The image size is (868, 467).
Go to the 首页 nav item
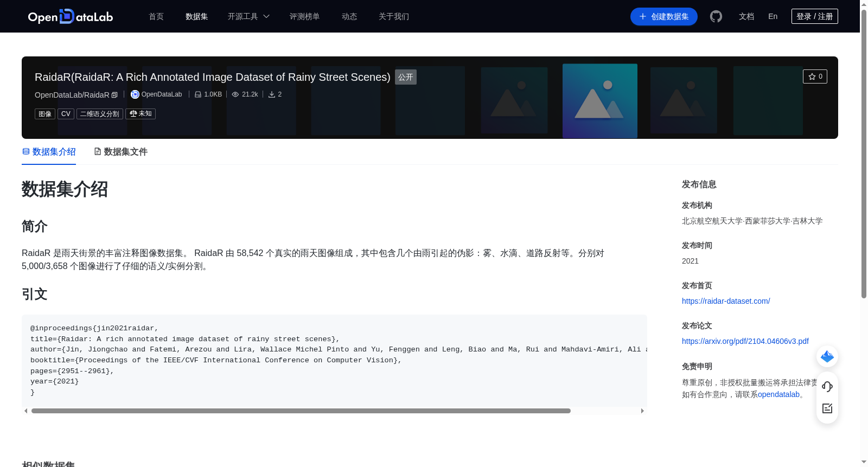[156, 16]
